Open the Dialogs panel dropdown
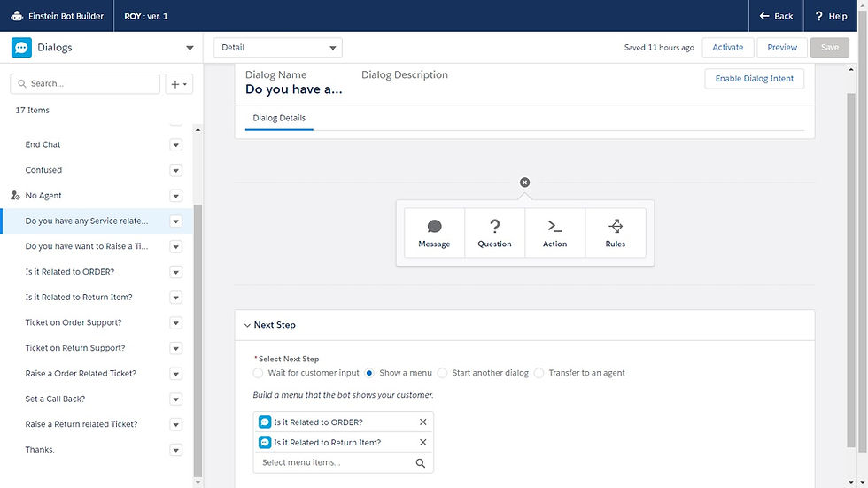This screenshot has height=488, width=868. click(x=190, y=48)
